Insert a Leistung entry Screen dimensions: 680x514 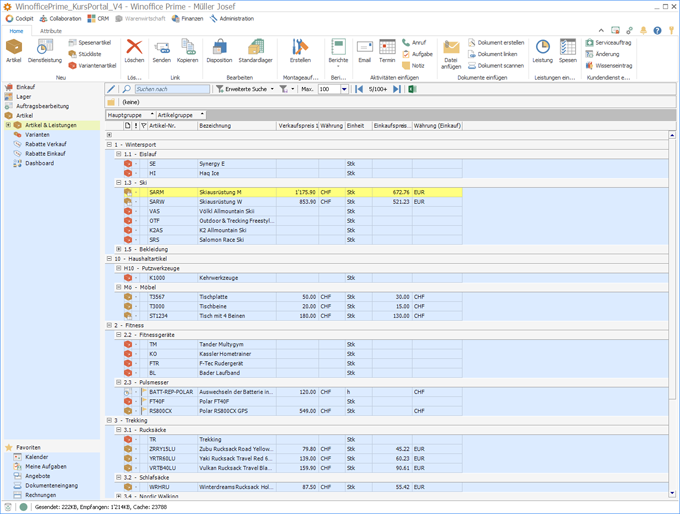tap(543, 51)
